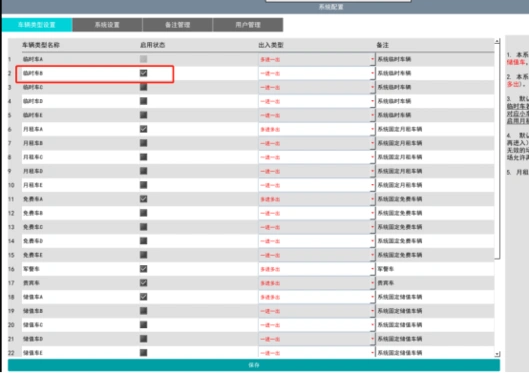Toggle the 月租车A enabled checkbox

(x=144, y=129)
